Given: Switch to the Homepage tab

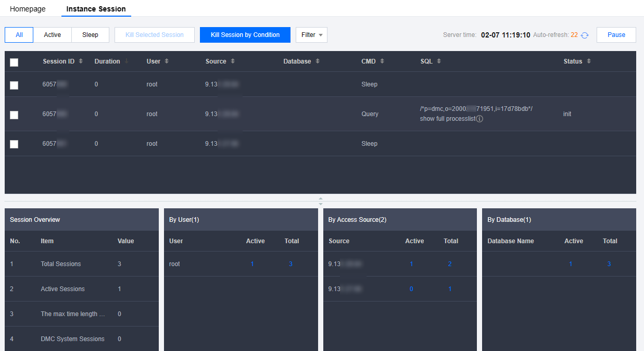Looking at the screenshot, I should tap(28, 9).
